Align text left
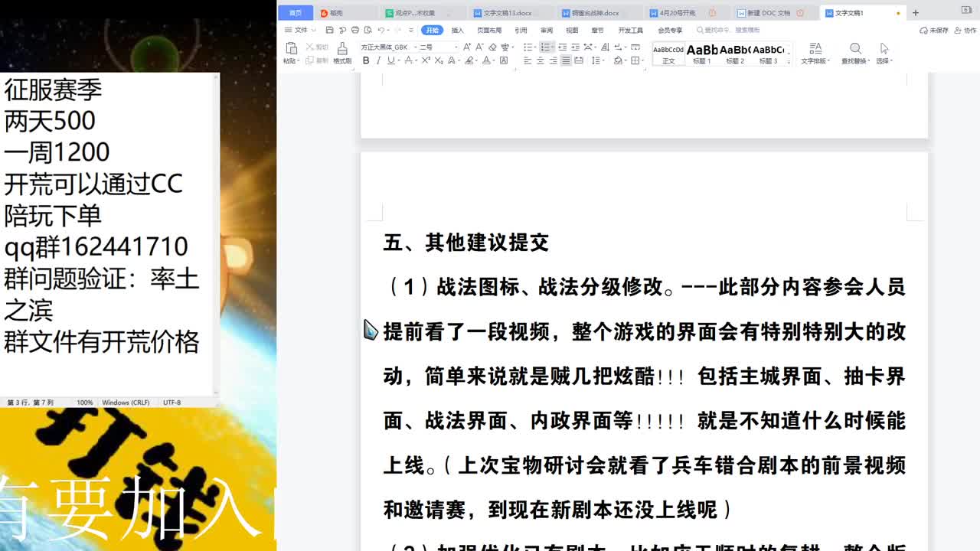Screen dimensions: 980x551 pos(527,60)
